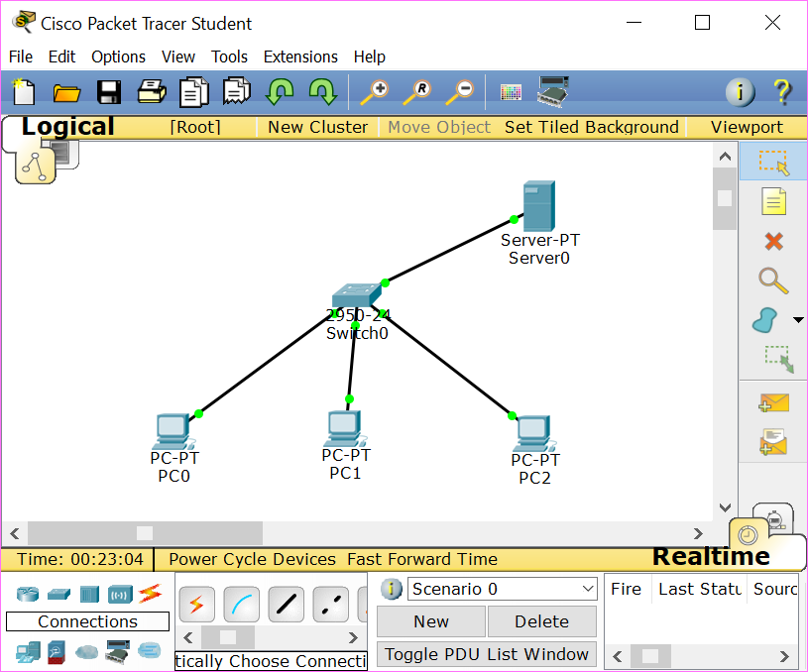The width and height of the screenshot is (808, 672).
Task: Select the Copper Straight-Through cable
Action: (x=286, y=604)
